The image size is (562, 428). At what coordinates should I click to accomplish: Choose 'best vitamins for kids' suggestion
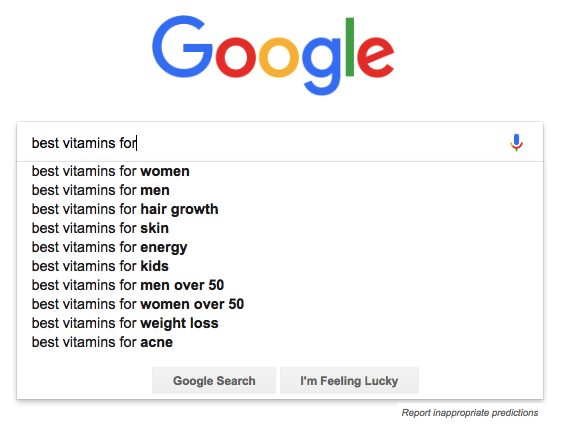[280, 266]
